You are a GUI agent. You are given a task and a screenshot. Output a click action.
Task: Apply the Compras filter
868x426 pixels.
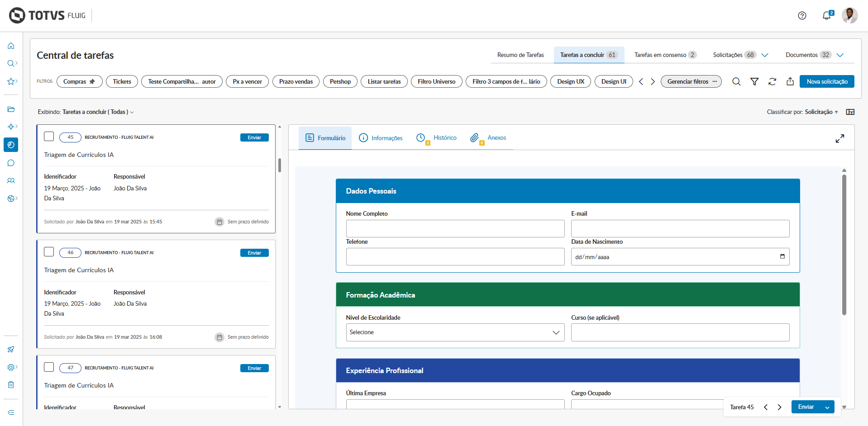click(80, 81)
